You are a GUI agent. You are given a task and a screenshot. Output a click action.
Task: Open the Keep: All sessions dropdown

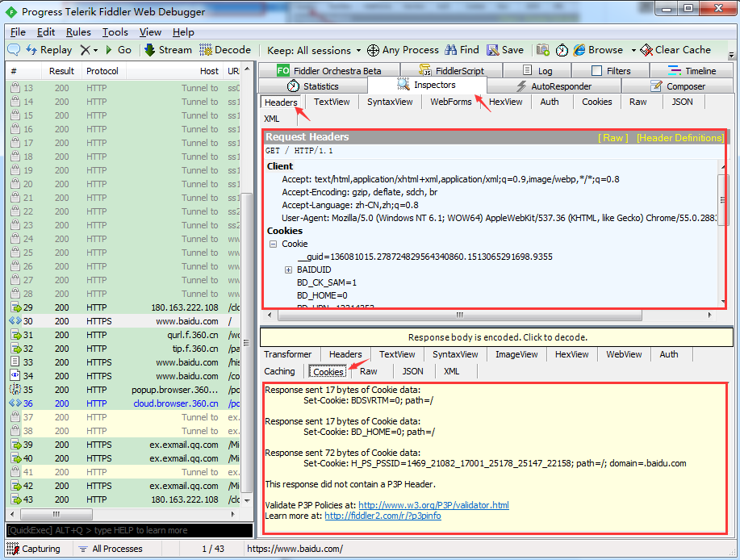pyautogui.click(x=314, y=51)
